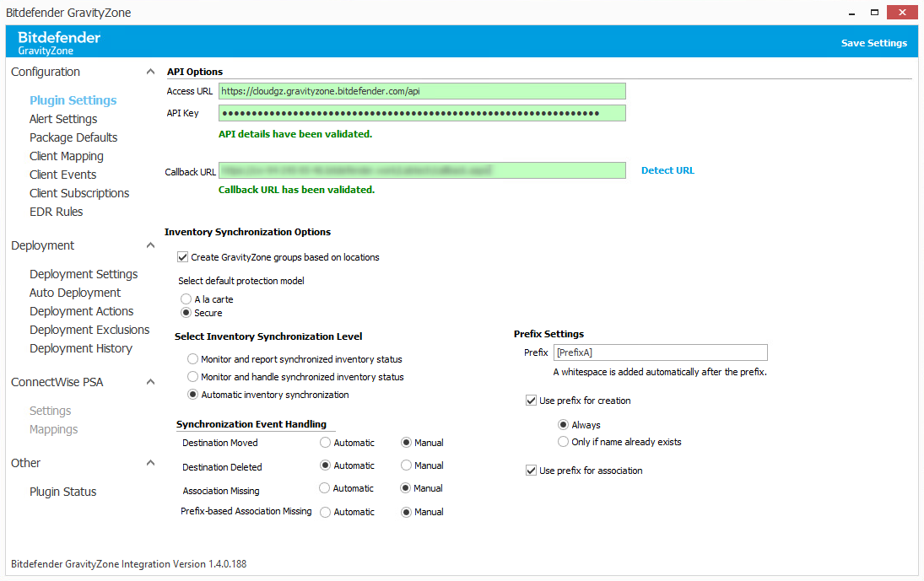Click the Prefix text field

(660, 352)
